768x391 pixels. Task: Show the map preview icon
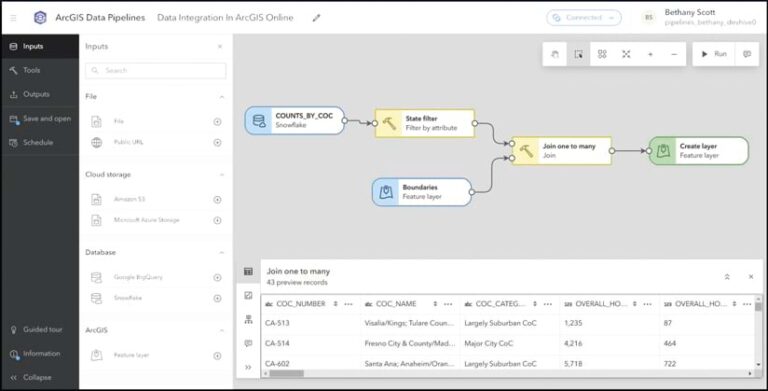(x=248, y=295)
